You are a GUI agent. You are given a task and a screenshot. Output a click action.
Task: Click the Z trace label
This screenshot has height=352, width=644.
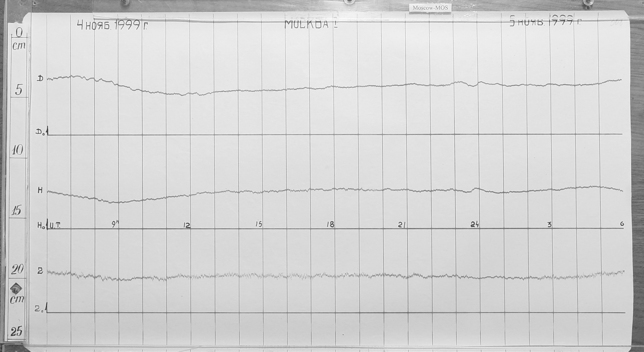[x=40, y=271]
